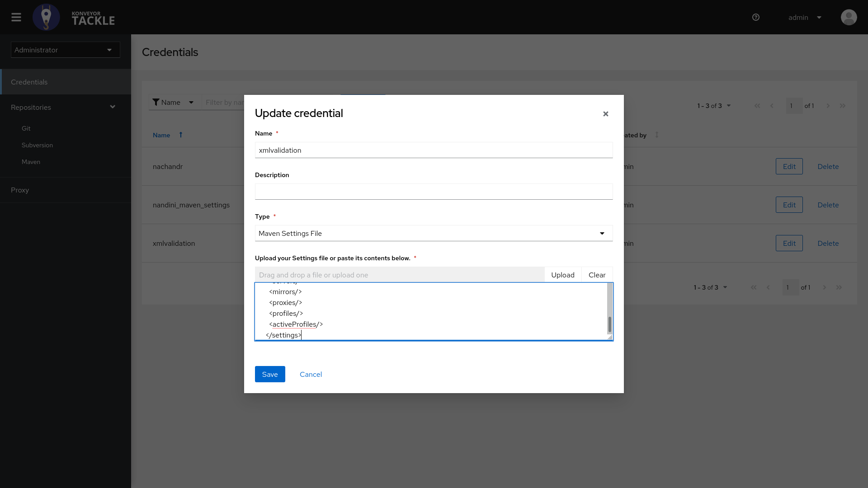Click the Description input field
The image size is (868, 488).
tap(433, 192)
